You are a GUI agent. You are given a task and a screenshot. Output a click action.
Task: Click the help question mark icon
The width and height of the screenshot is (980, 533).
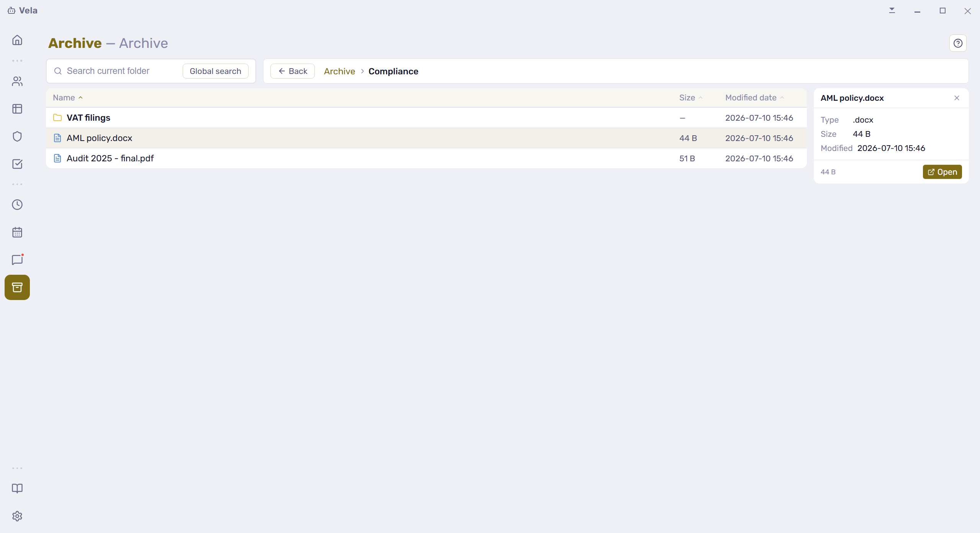958,43
